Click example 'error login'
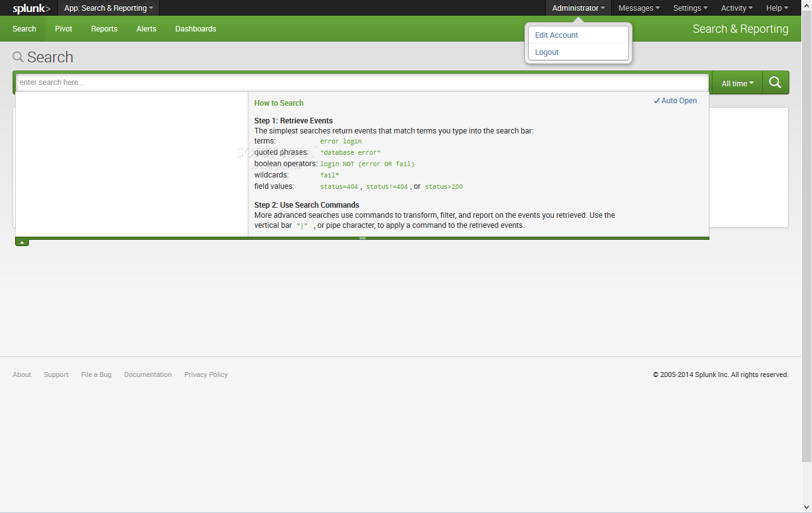 (x=341, y=142)
